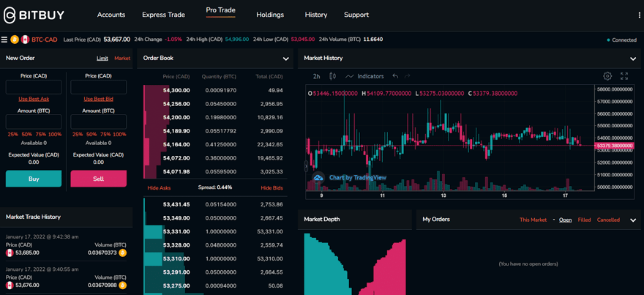Screen dimensions: 644x295
Task: Show Filled orders
Action: [584, 220]
